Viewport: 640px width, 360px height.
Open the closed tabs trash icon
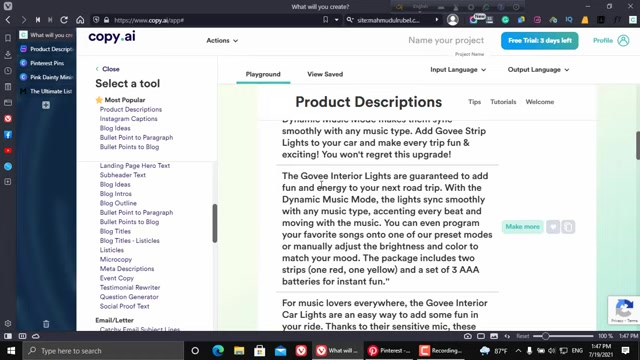click(x=46, y=324)
